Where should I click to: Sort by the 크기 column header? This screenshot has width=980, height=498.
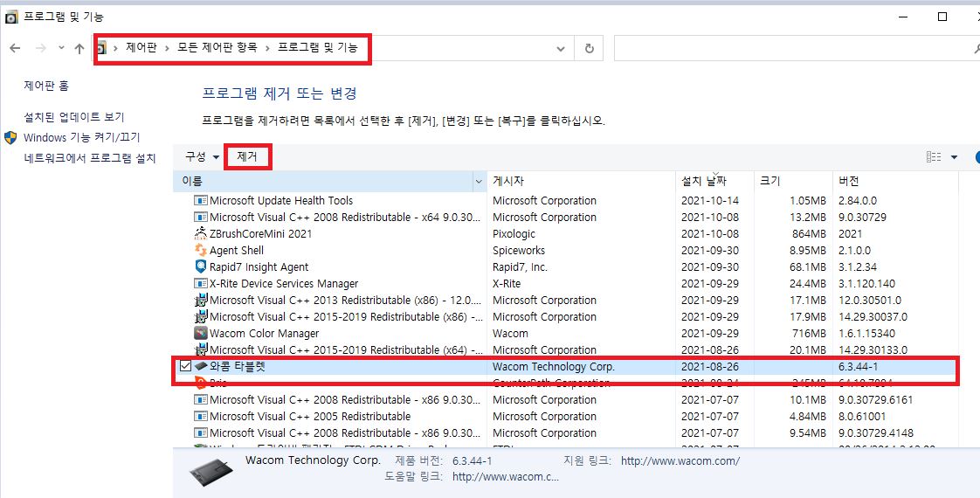tap(793, 181)
